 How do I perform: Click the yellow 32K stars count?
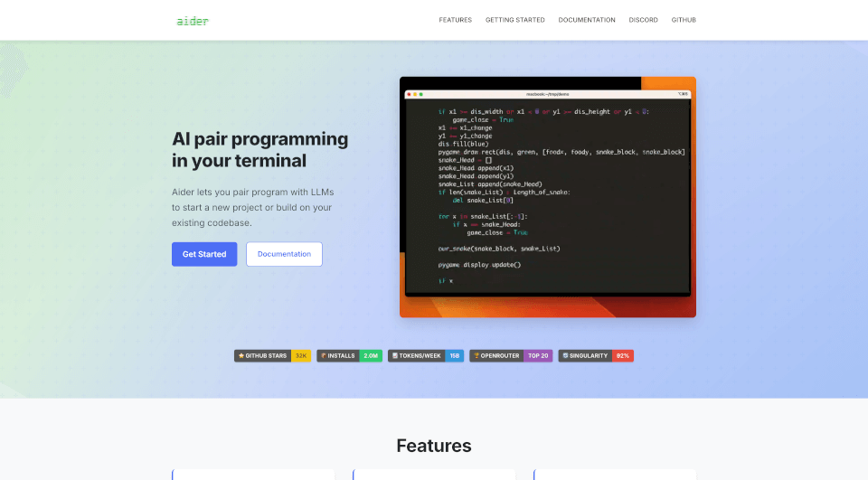point(301,356)
